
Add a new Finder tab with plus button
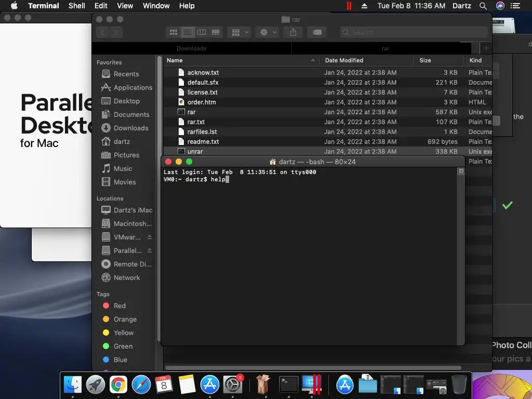coord(486,48)
